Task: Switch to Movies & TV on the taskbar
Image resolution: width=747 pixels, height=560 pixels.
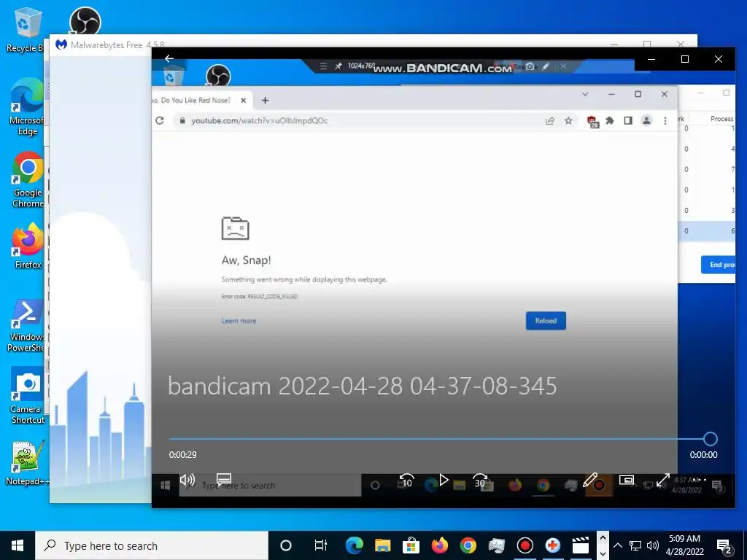Action: (580, 545)
